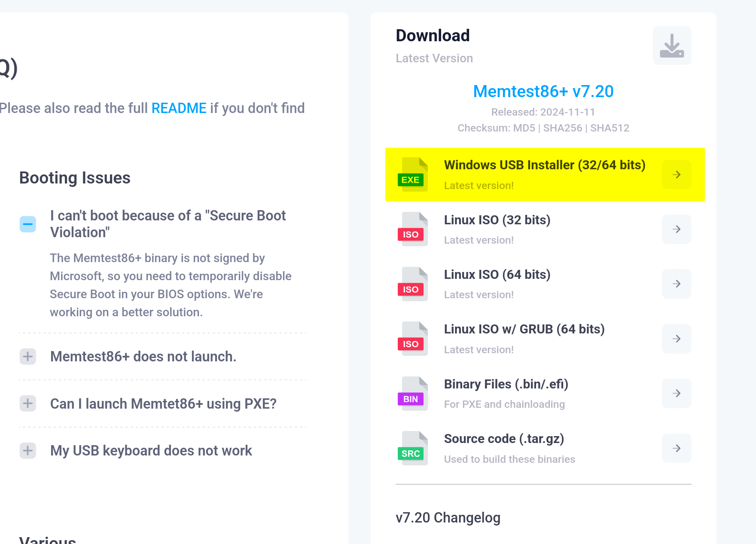Select the Source code (.tar.gz) download title
Screen dimensions: 756x544
(x=504, y=439)
